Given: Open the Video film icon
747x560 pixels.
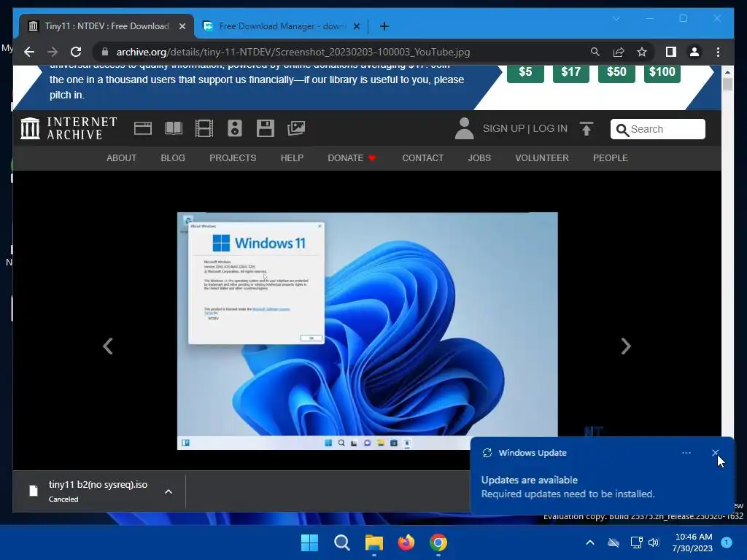Looking at the screenshot, I should 204,128.
